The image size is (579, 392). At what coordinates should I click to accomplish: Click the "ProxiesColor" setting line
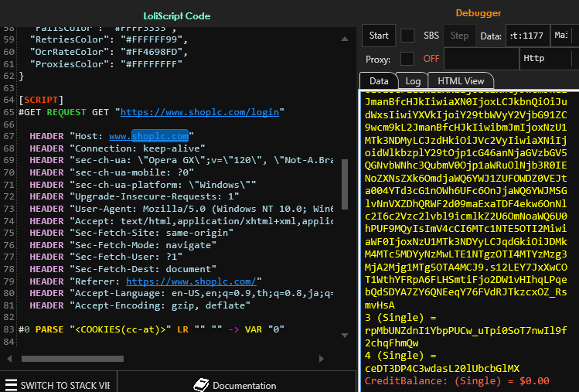106,64
